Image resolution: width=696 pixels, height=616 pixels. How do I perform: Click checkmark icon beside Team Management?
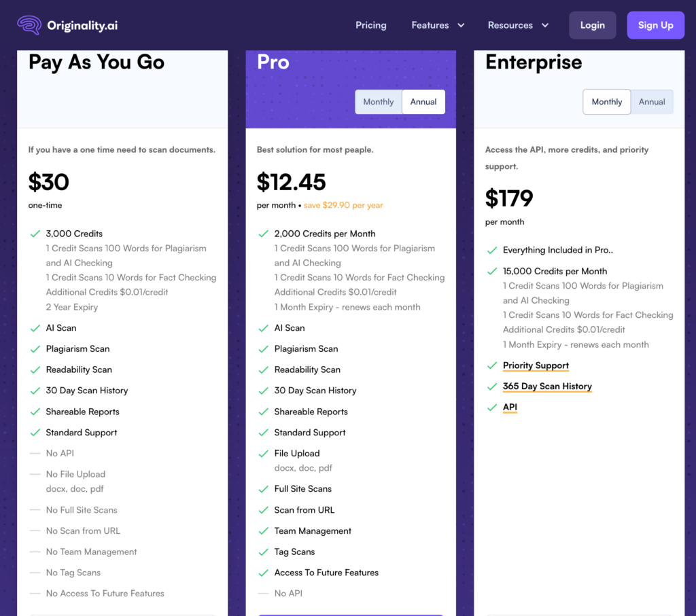(264, 531)
